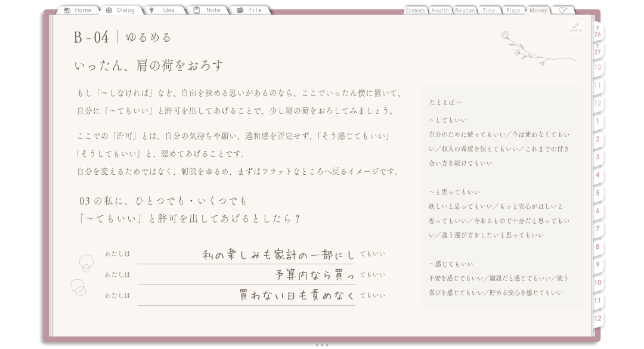Select the Time tab
The width and height of the screenshot is (644, 349).
click(x=489, y=10)
